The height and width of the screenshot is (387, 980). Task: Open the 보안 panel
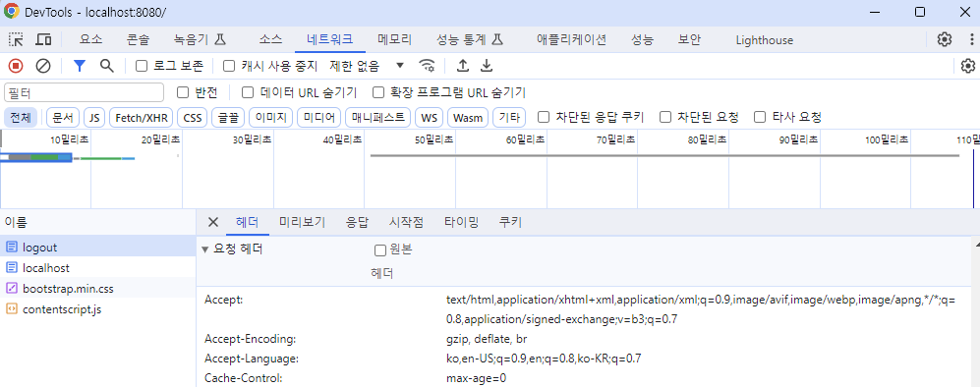[690, 40]
